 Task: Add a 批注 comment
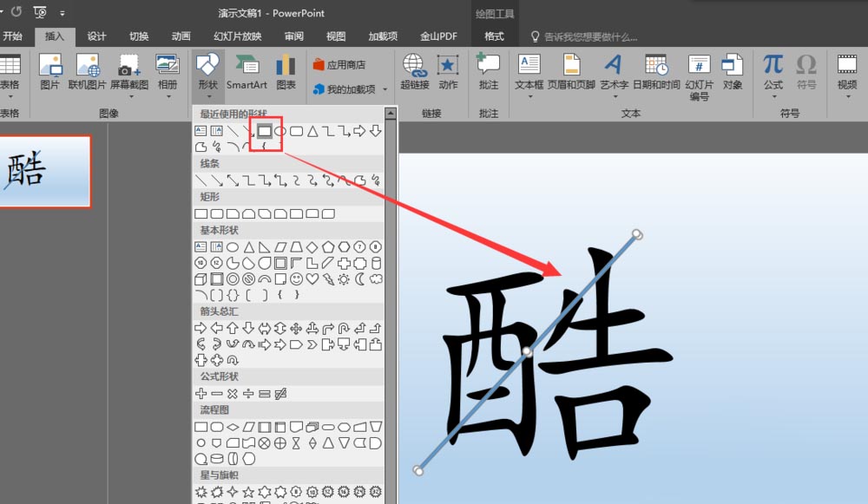coord(488,72)
